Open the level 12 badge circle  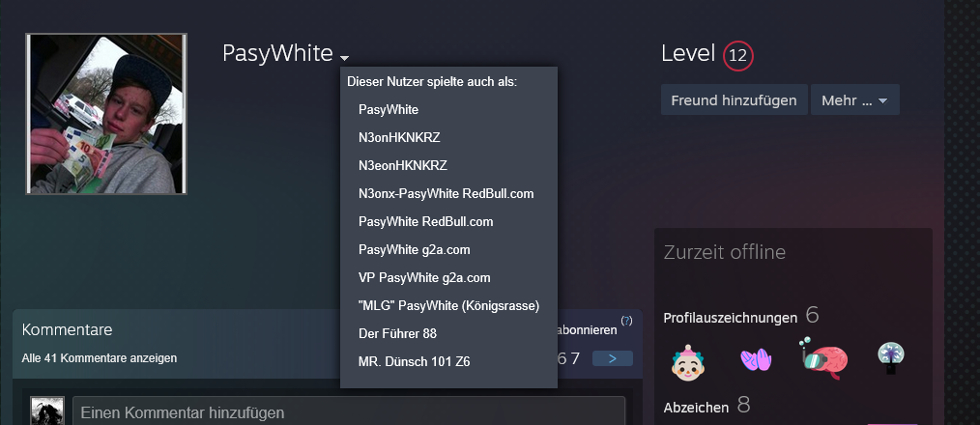738,56
